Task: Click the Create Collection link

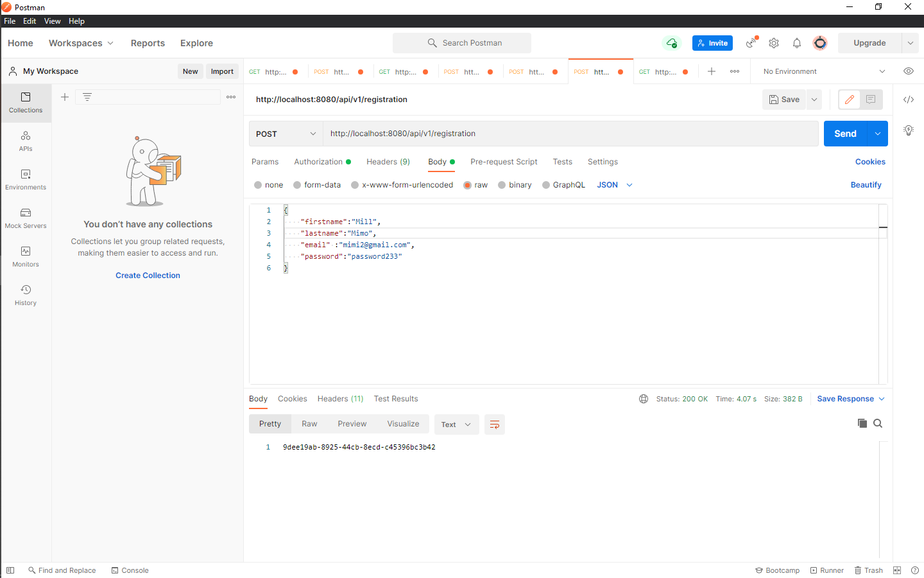Action: point(148,276)
